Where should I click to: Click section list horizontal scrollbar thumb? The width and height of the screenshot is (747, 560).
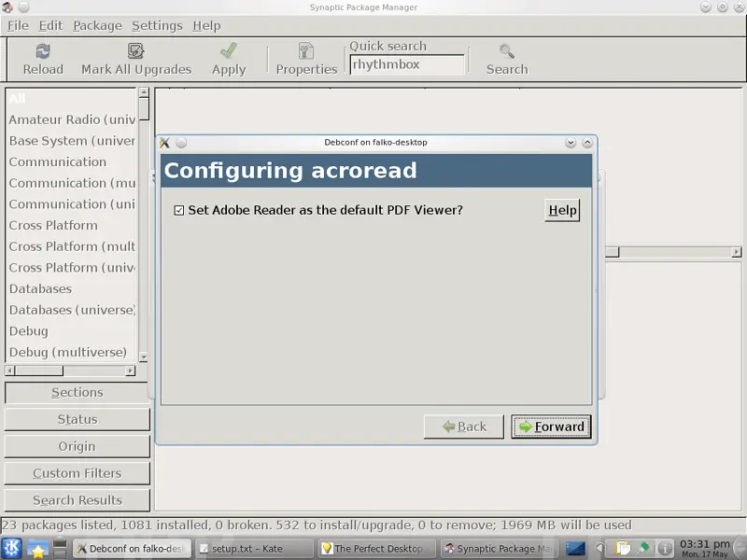(39, 371)
